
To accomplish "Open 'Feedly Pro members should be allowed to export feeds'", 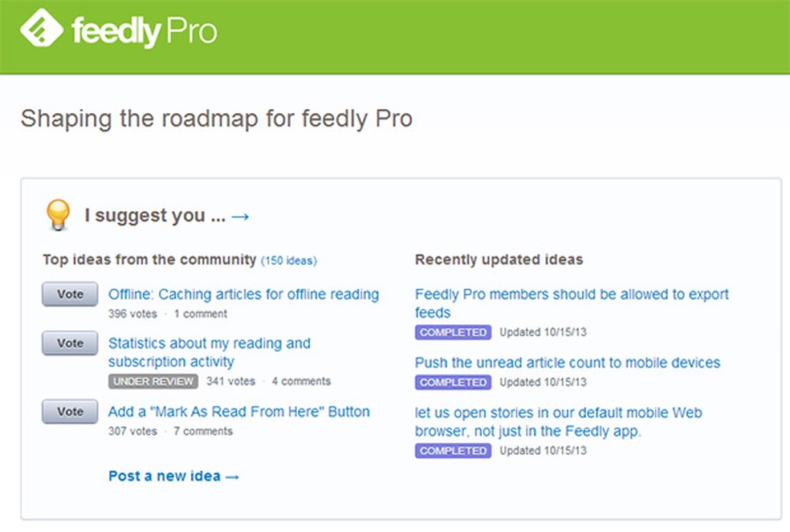I will 571,303.
